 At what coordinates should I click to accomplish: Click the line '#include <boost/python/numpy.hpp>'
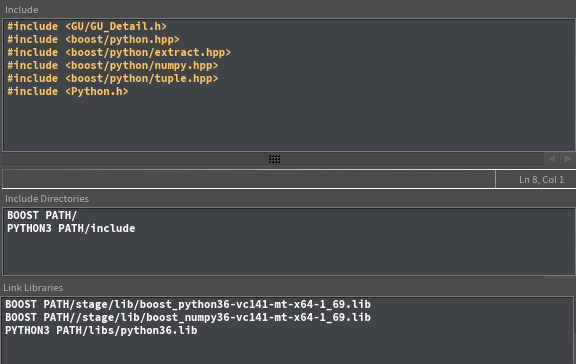pos(113,65)
